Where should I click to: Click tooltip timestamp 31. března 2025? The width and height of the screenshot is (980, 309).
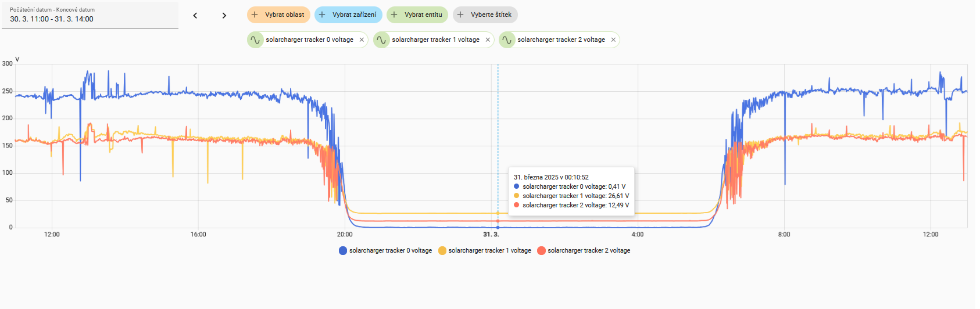pyautogui.click(x=551, y=178)
